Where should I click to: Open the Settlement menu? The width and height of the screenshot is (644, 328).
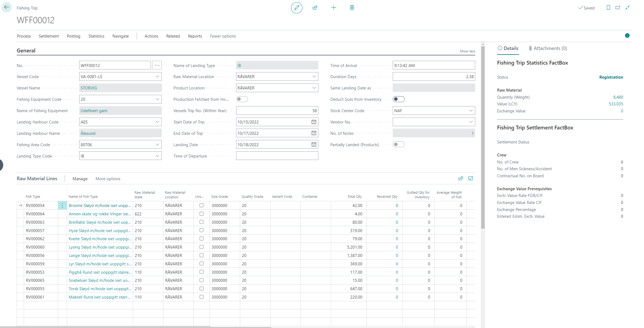click(49, 36)
